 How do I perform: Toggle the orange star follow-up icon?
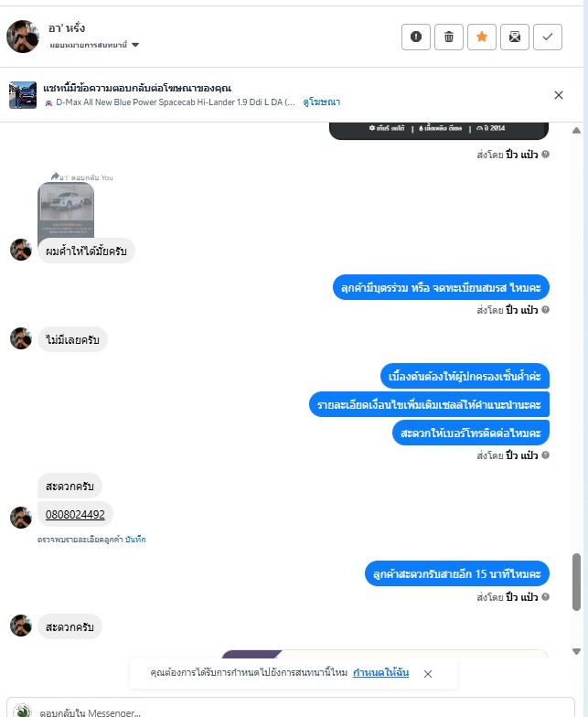481,37
